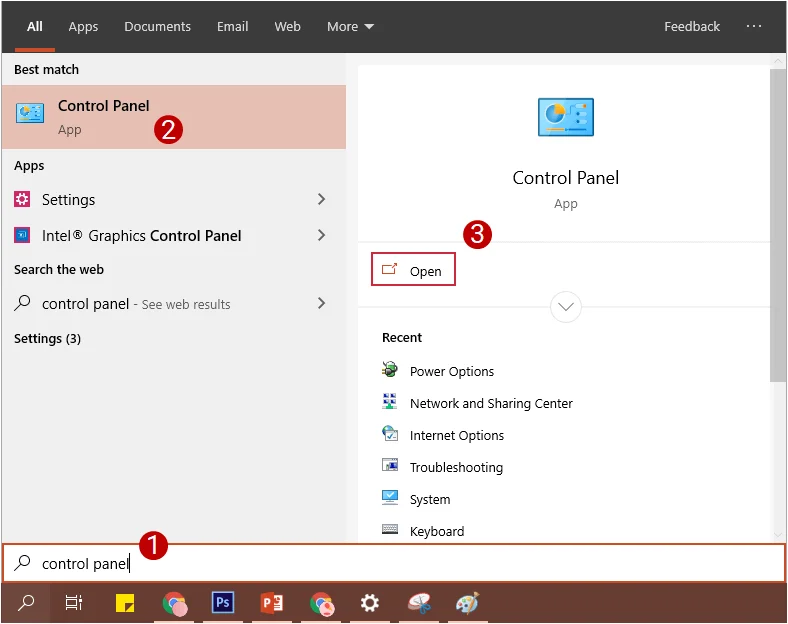Open Sticky Notes from the taskbar
788x624 pixels.
[x=125, y=603]
